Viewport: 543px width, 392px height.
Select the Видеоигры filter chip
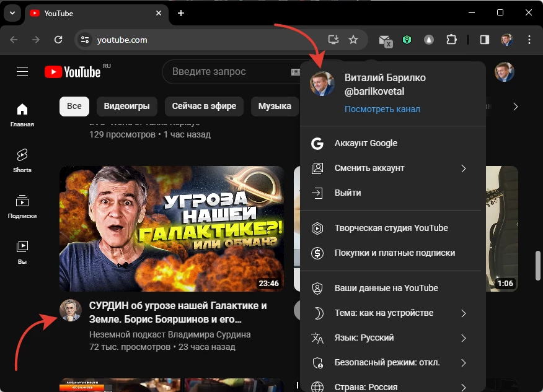(126, 106)
